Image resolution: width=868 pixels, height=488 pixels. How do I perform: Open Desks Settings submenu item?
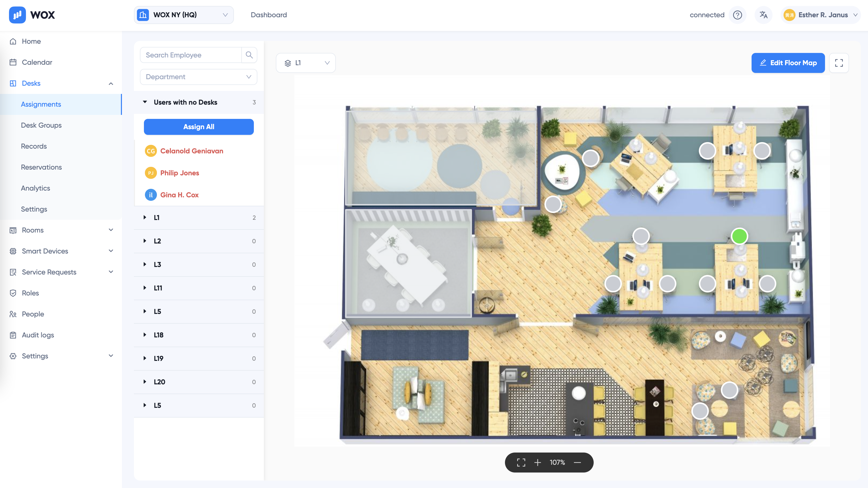coord(61,209)
